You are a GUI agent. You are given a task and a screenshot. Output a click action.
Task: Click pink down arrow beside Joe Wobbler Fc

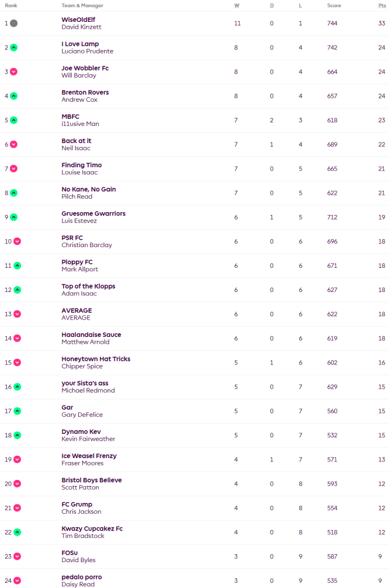click(14, 72)
